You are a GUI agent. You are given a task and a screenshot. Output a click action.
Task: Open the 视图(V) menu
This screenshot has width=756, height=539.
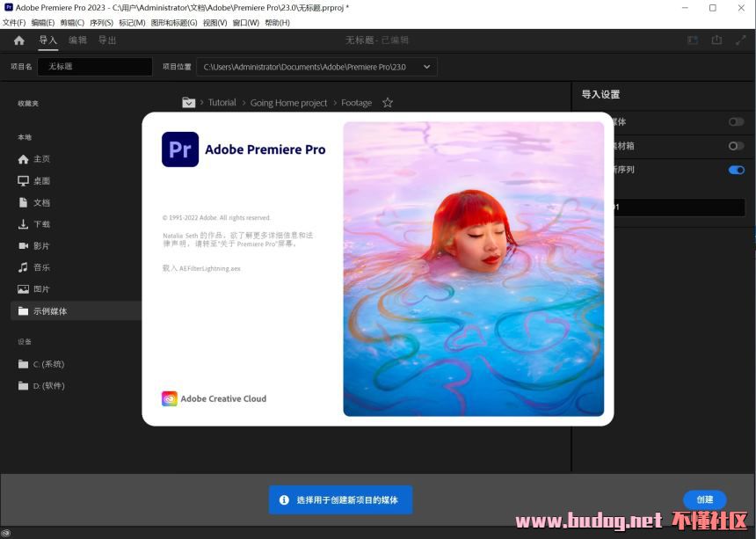(x=215, y=23)
